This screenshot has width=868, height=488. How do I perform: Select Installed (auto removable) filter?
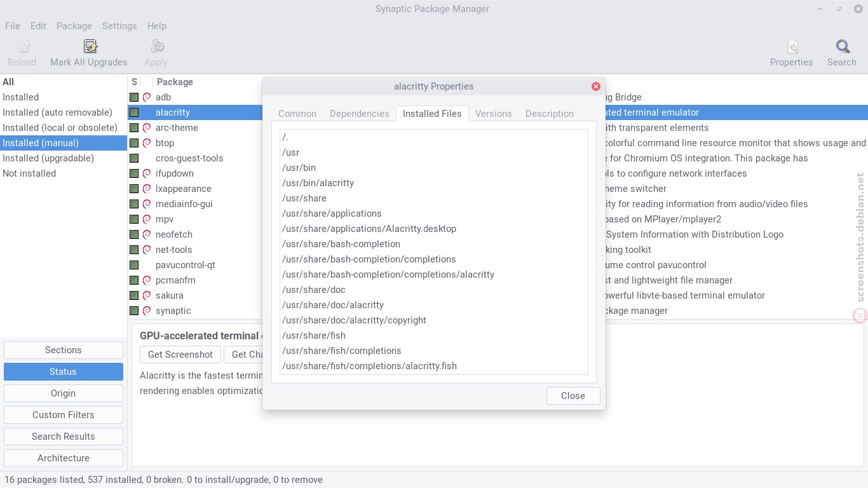(x=64, y=112)
